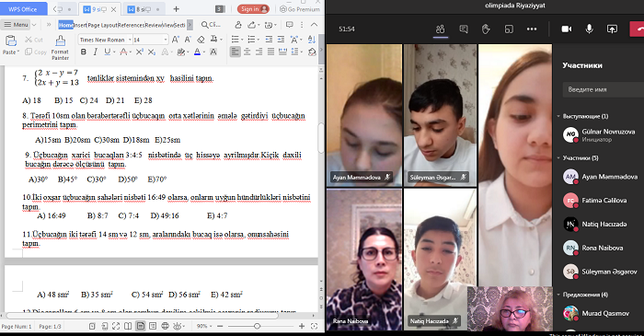This screenshot has height=336, width=644.
Task: Expand the font size 14 dropdown
Action: tap(166, 40)
